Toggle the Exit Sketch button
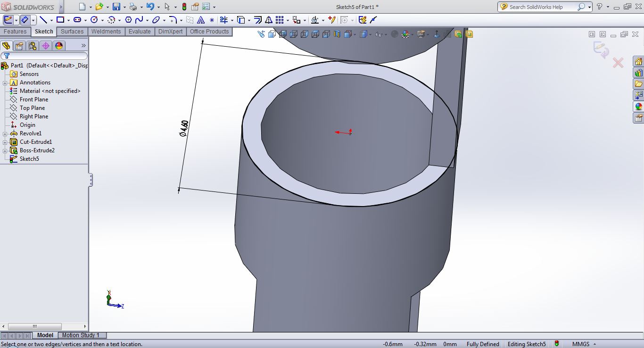644x348 pixels. tap(8, 20)
